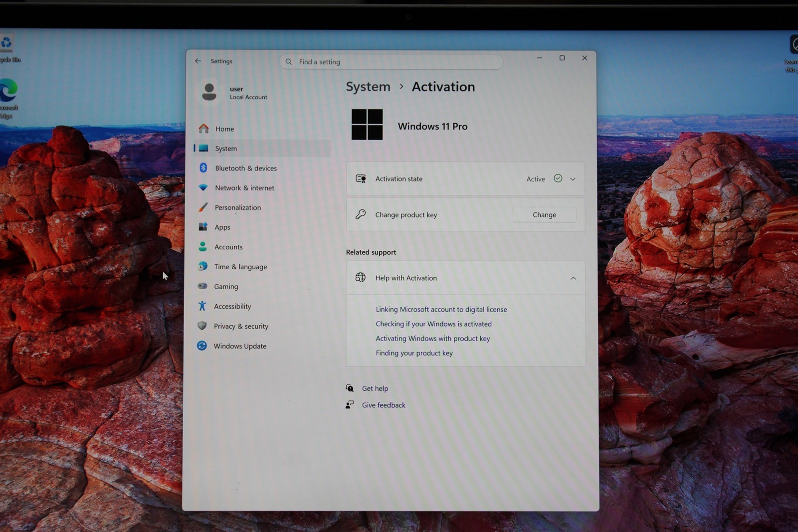Click the user profile avatar icon
Image resolution: width=798 pixels, height=532 pixels.
209,92
